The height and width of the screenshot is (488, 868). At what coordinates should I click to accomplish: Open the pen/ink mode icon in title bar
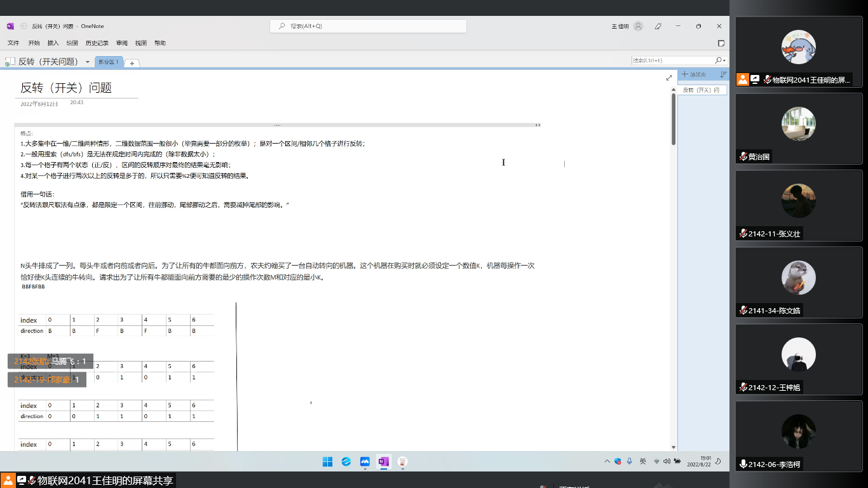658,26
